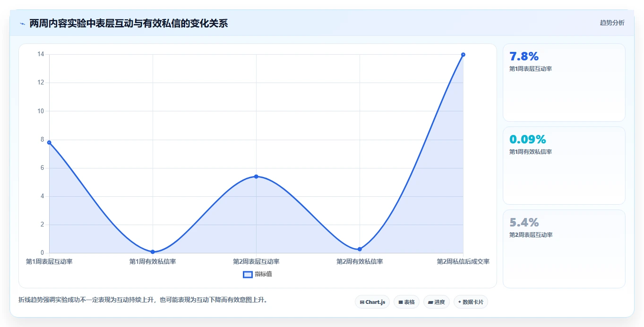The width and height of the screenshot is (644, 327).
Task: Click the x-axis label 第1周有效私信率
Action: coord(153,261)
